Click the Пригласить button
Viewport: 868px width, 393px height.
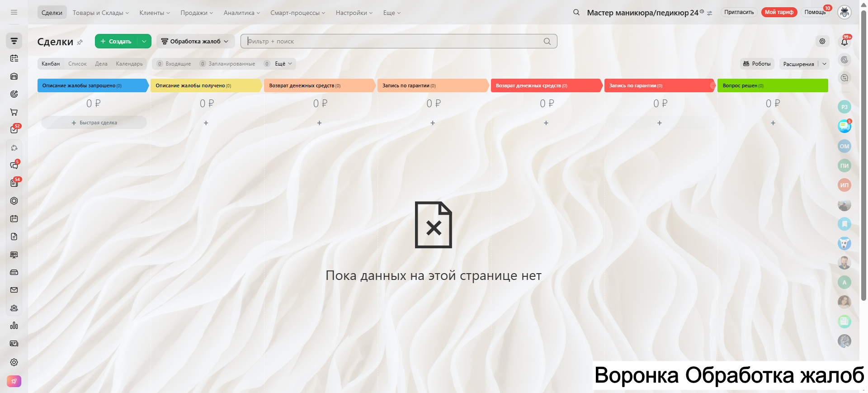click(739, 12)
